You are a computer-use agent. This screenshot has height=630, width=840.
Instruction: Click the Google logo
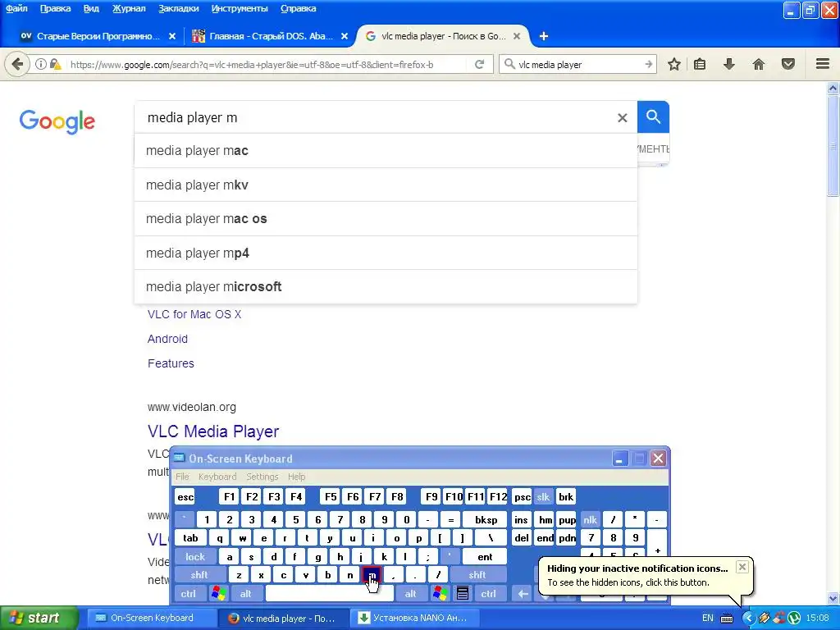pos(57,121)
